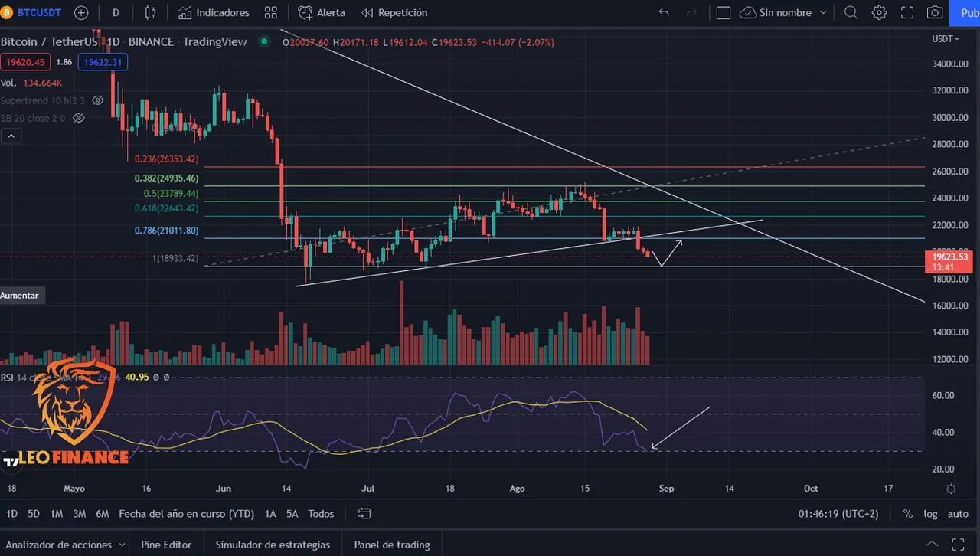
Task: Select the 0.382(24935.46) Fibonacci level
Action: [166, 178]
